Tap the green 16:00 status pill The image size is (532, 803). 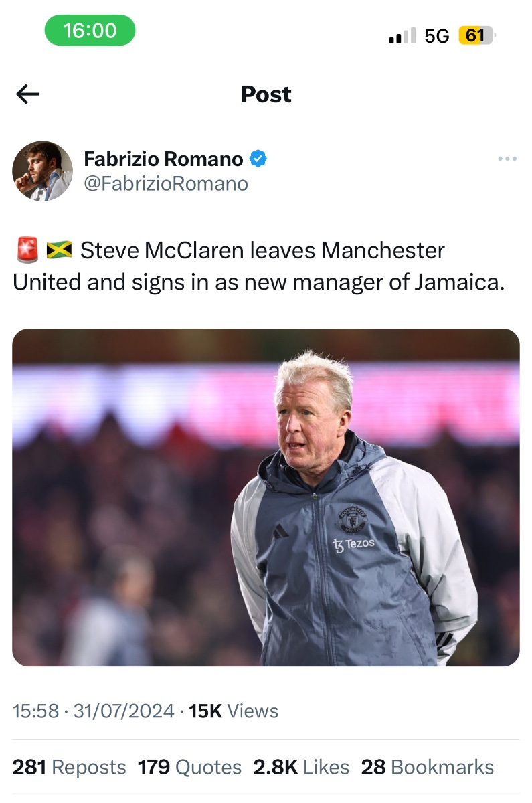point(90,31)
